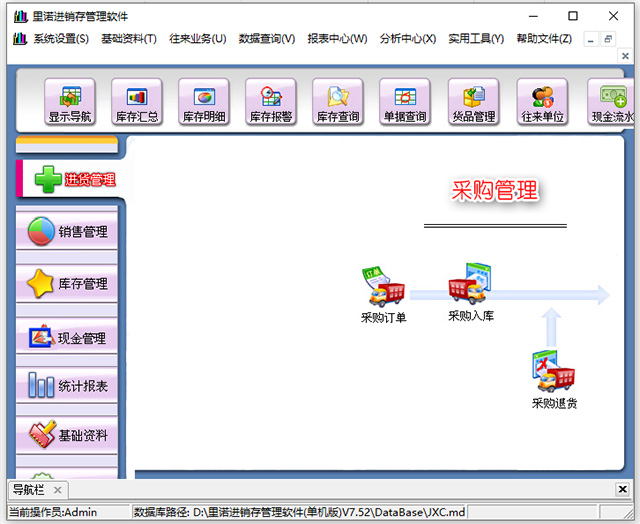Open the 数据查询(V) menu
This screenshot has width=640, height=524.
click(267, 39)
